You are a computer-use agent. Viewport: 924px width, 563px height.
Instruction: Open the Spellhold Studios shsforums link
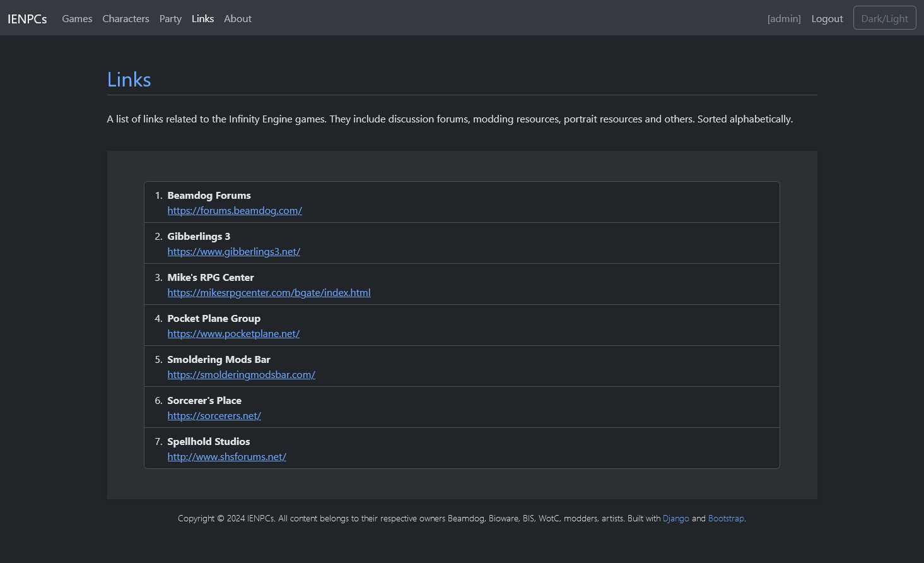tap(226, 457)
